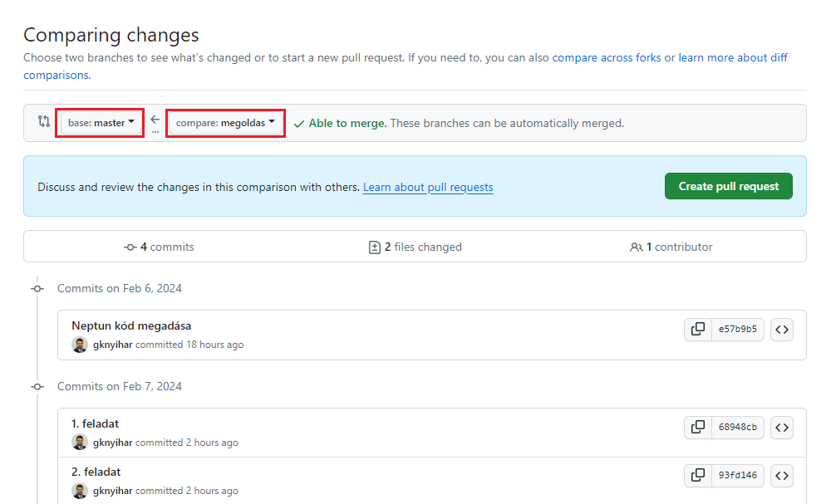Image resolution: width=831 pixels, height=504 pixels.
Task: Browse repository at commit e57b9b5
Action: (x=781, y=330)
